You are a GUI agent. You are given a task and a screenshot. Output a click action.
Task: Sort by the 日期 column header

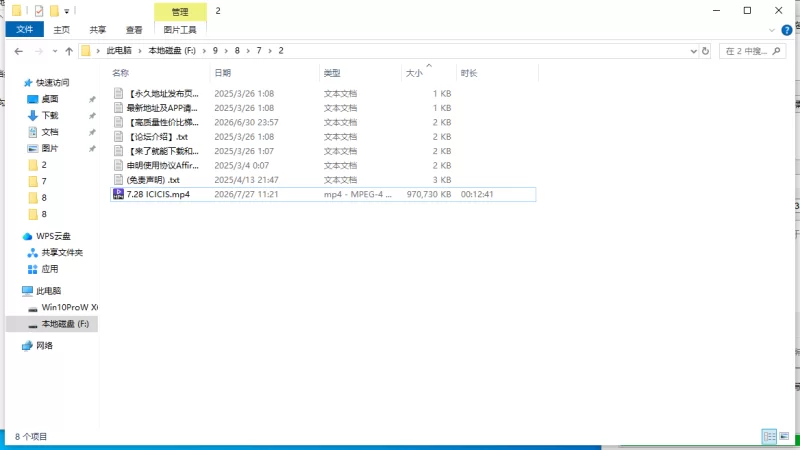264,73
